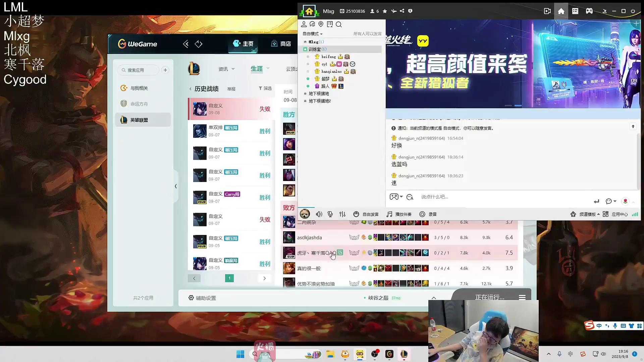The image size is (644, 362).
Task: Click the 播放伴奏 music note icon
Action: pyautogui.click(x=389, y=214)
